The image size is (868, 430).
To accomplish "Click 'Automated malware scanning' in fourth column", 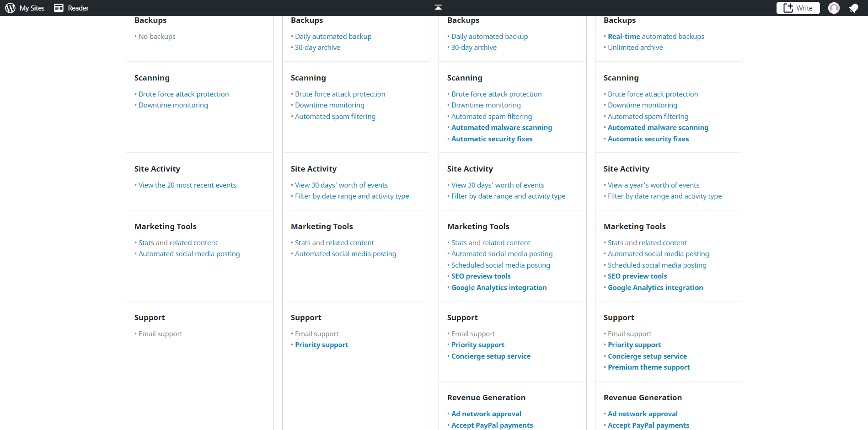I will 658,128.
